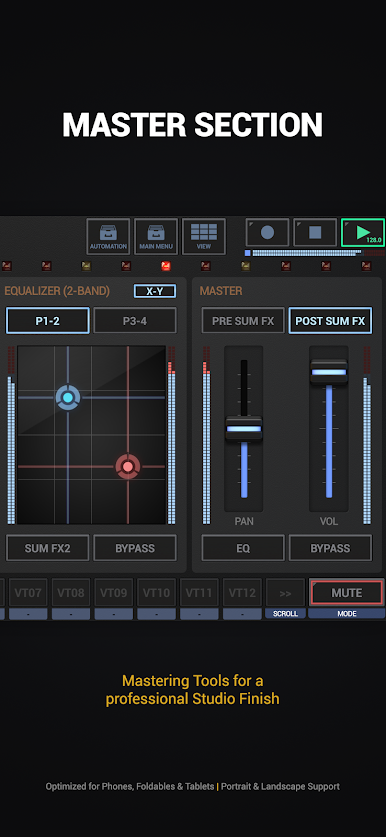Image resolution: width=386 pixels, height=837 pixels.
Task: Click the dash label under VT07
Action: tap(28, 614)
